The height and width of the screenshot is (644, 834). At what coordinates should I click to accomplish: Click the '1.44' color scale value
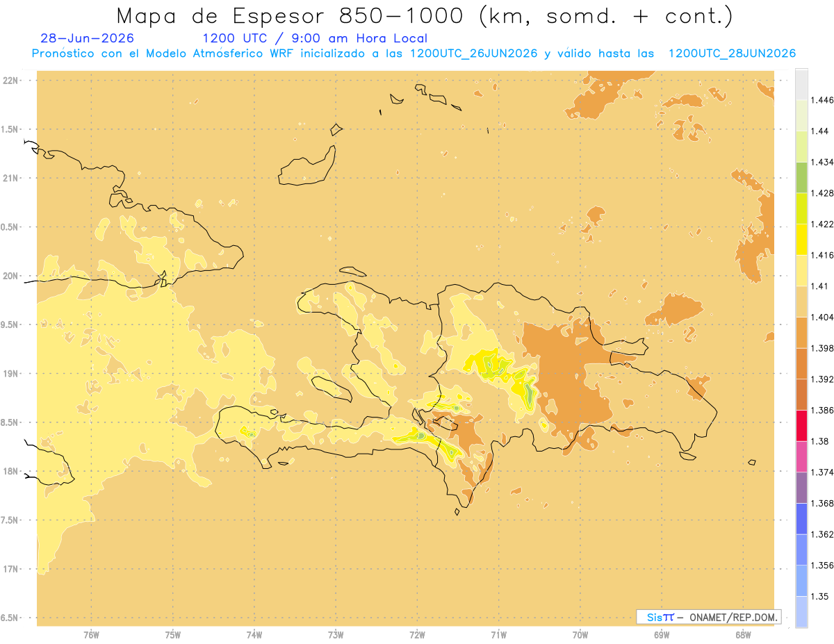(820, 131)
